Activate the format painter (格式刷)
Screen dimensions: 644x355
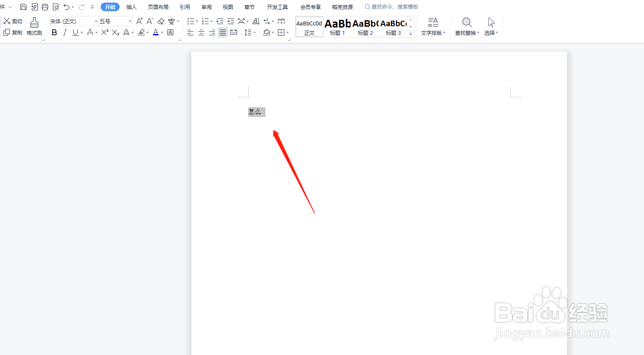(34, 27)
